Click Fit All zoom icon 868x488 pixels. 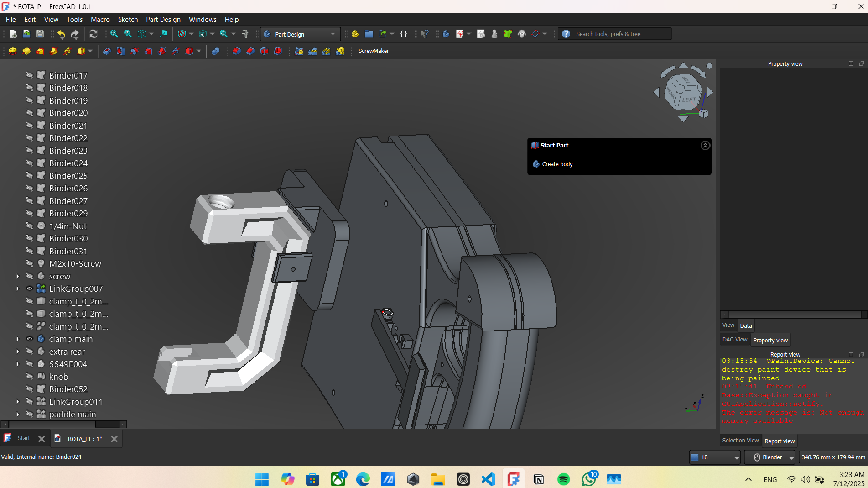coord(114,34)
